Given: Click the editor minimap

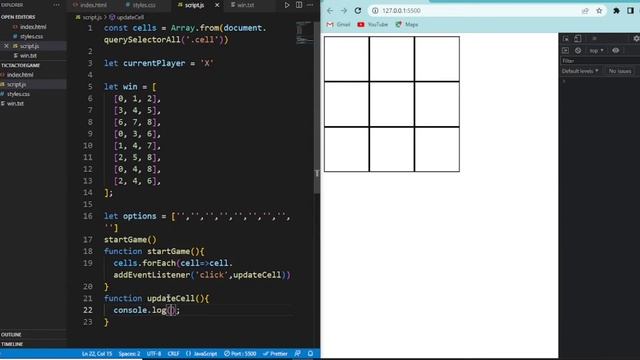Looking at the screenshot, I should [304, 33].
